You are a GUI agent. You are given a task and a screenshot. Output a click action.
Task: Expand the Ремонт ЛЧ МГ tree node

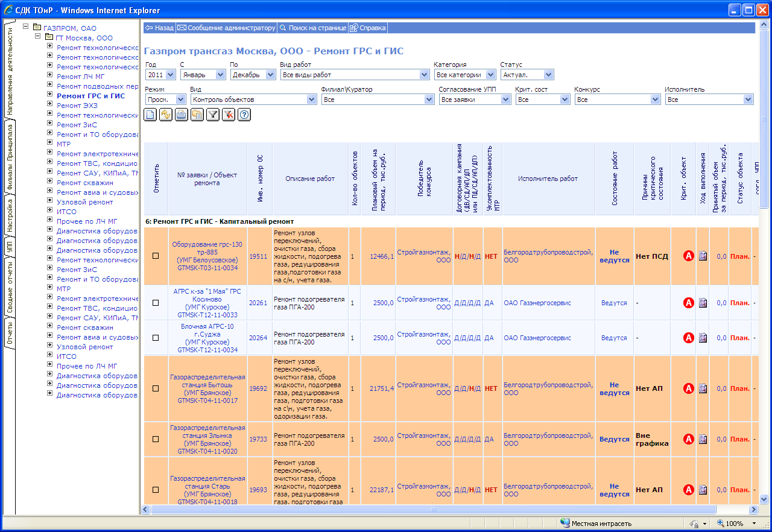[50, 75]
